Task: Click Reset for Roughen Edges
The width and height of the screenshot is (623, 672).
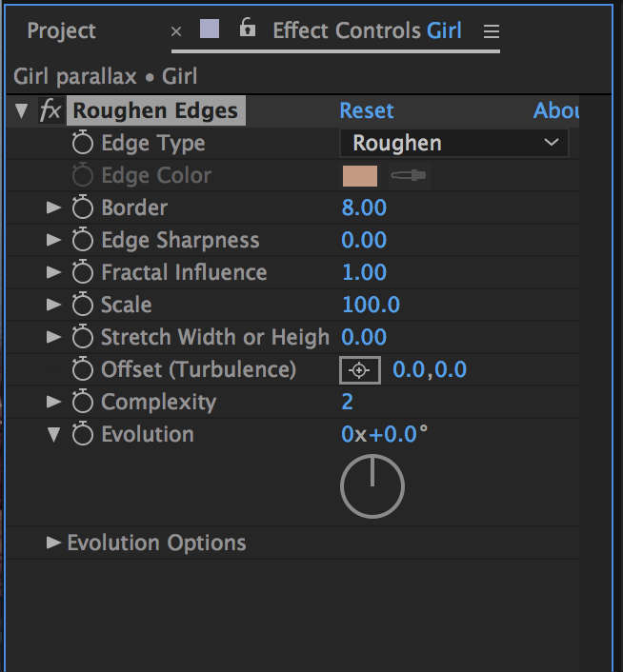Action: (x=367, y=111)
